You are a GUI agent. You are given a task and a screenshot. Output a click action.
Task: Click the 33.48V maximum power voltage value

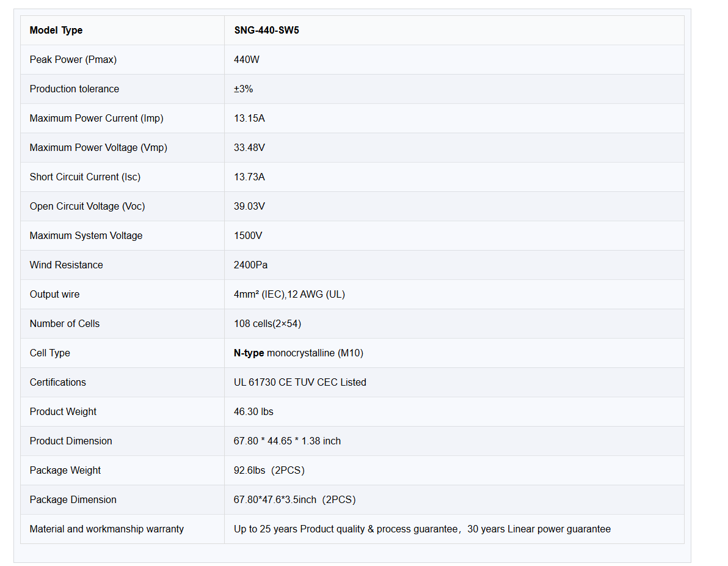[x=249, y=147]
